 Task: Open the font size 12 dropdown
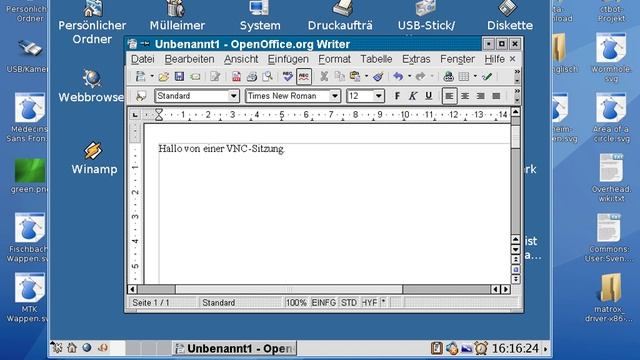coord(378,96)
